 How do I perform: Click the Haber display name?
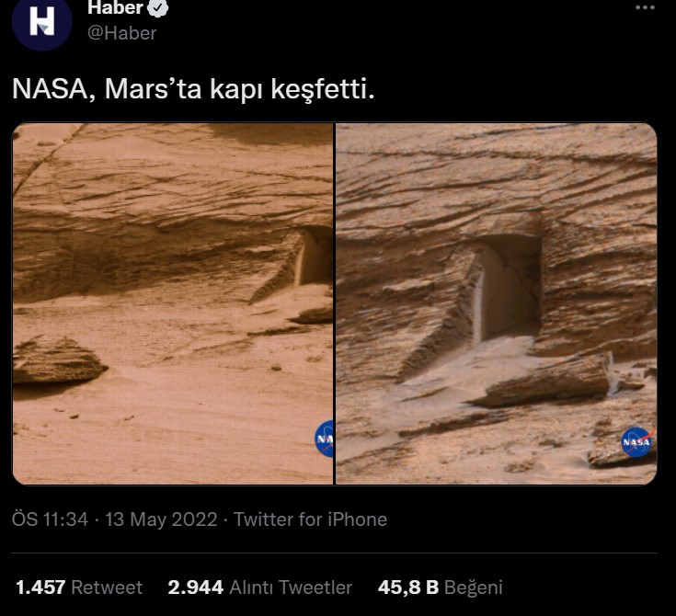tap(115, 7)
